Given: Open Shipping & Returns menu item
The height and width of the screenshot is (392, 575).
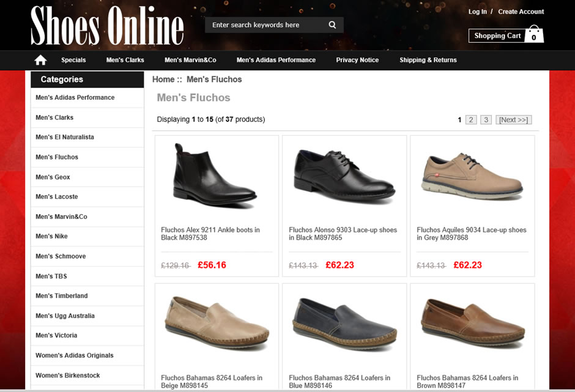Looking at the screenshot, I should (428, 60).
